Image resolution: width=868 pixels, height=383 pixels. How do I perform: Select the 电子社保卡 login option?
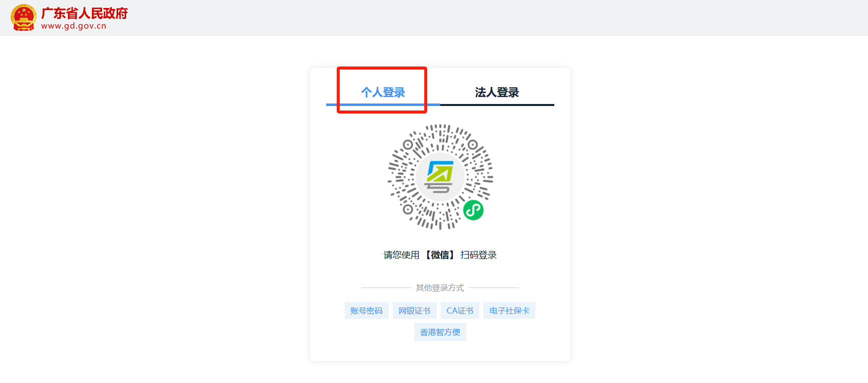coord(509,310)
